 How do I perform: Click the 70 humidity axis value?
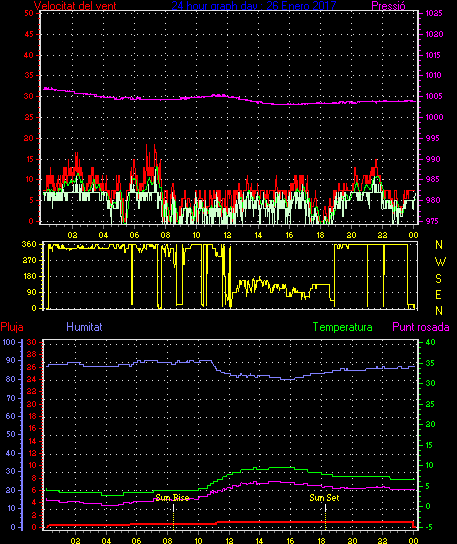tap(11, 398)
